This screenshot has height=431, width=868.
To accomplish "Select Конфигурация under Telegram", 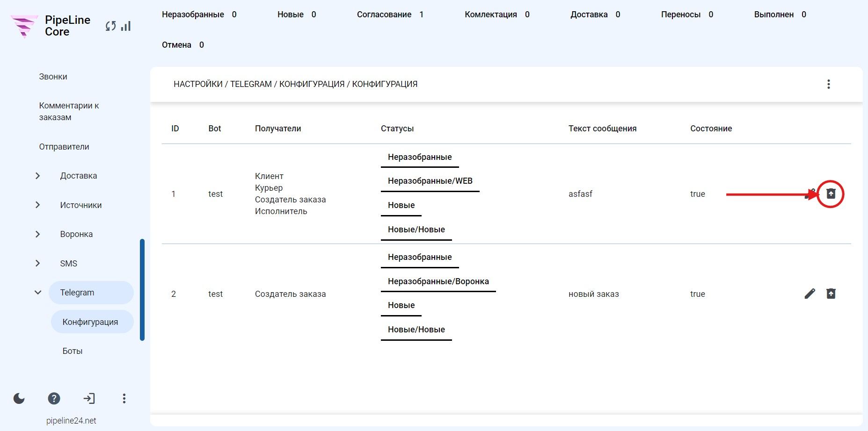I will pyautogui.click(x=92, y=322).
